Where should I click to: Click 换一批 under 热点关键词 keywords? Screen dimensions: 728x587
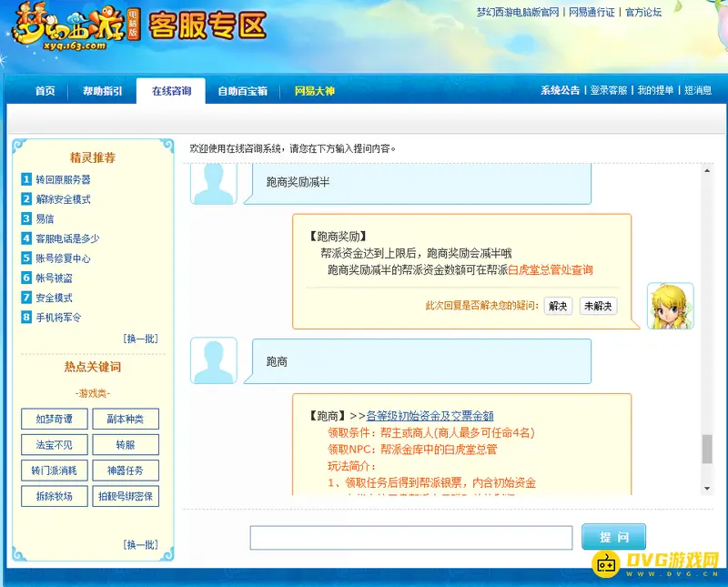[141, 544]
